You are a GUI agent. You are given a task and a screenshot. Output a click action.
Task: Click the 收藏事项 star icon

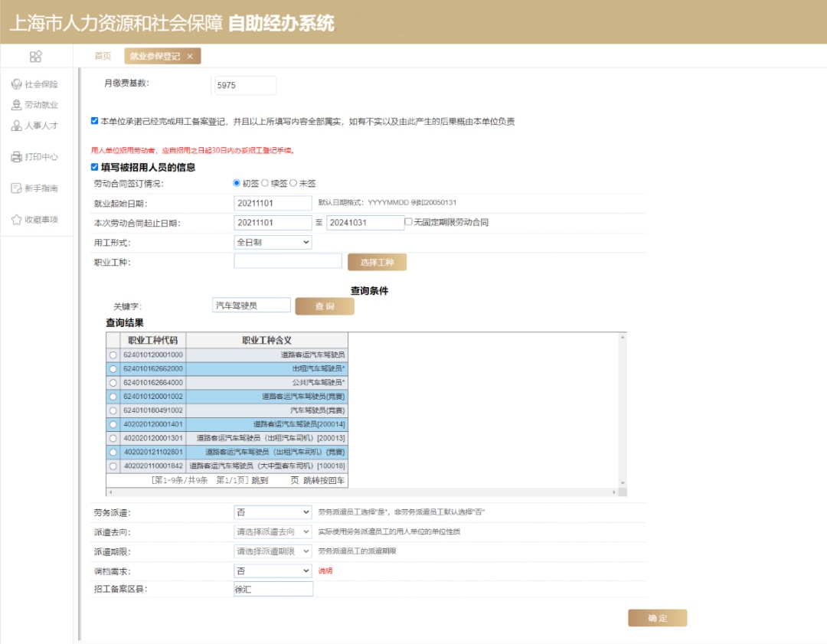coord(16,220)
